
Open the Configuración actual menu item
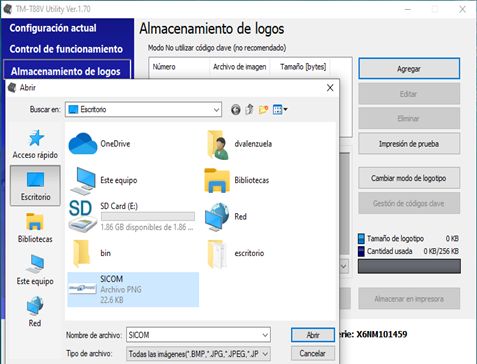(53, 28)
